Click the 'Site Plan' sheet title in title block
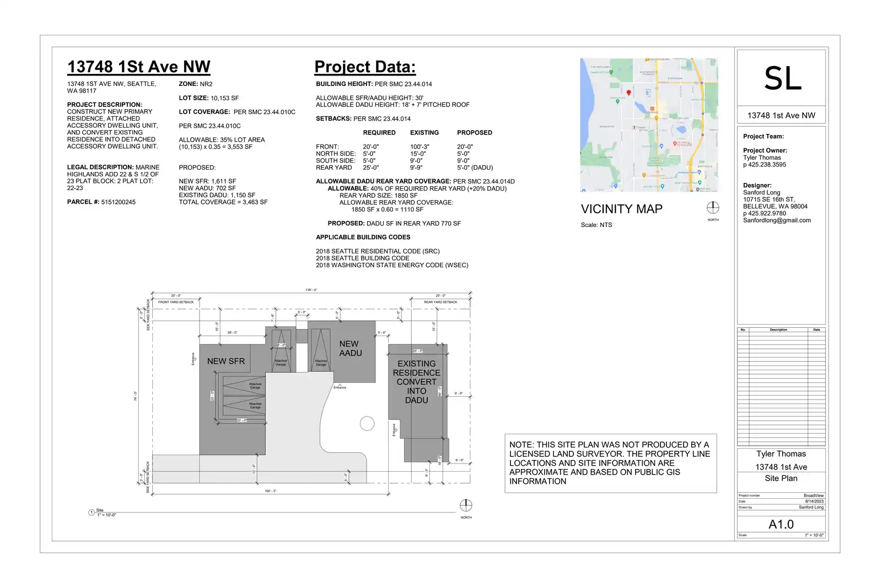This screenshot has width=882, height=588. click(x=781, y=478)
